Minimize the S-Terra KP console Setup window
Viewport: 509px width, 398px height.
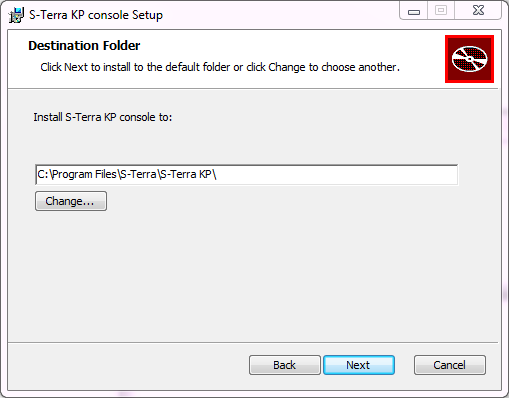pos(414,12)
